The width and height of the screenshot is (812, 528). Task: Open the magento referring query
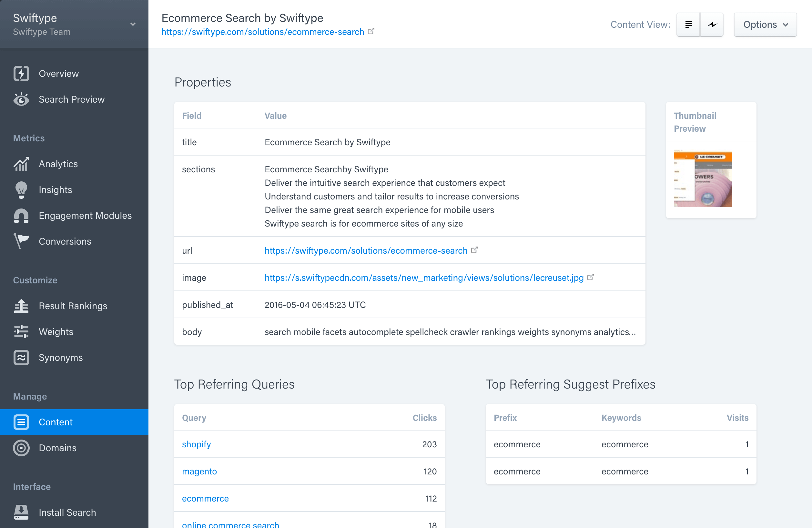(199, 472)
